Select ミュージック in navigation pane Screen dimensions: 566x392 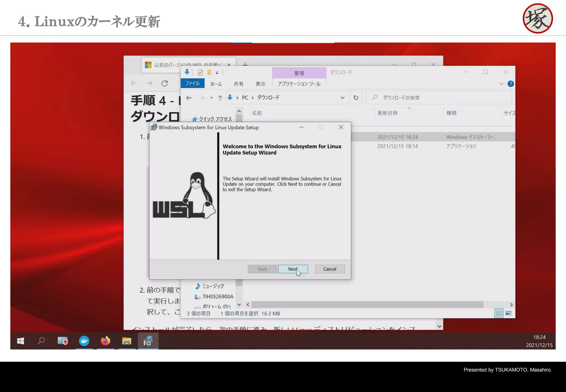210,286
